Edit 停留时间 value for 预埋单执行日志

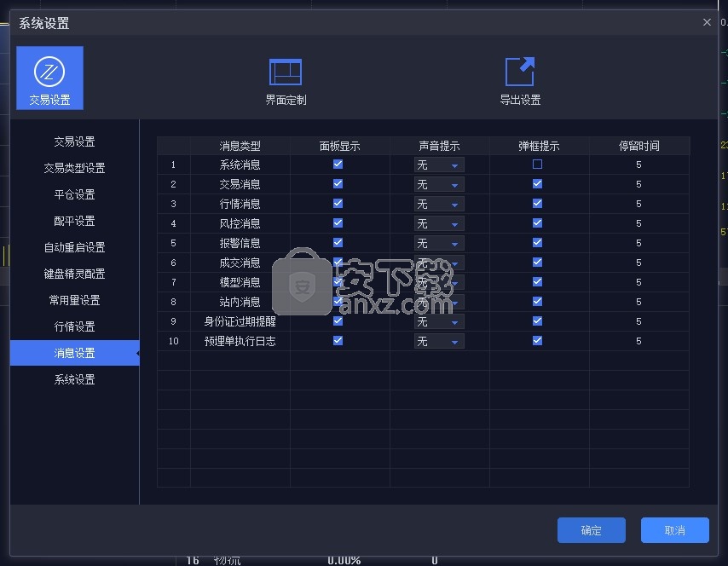(638, 341)
